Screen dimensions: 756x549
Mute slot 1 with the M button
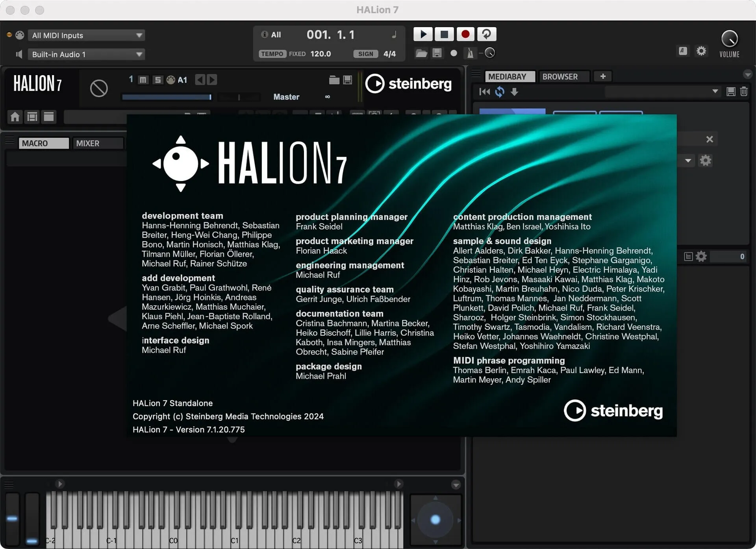(143, 80)
